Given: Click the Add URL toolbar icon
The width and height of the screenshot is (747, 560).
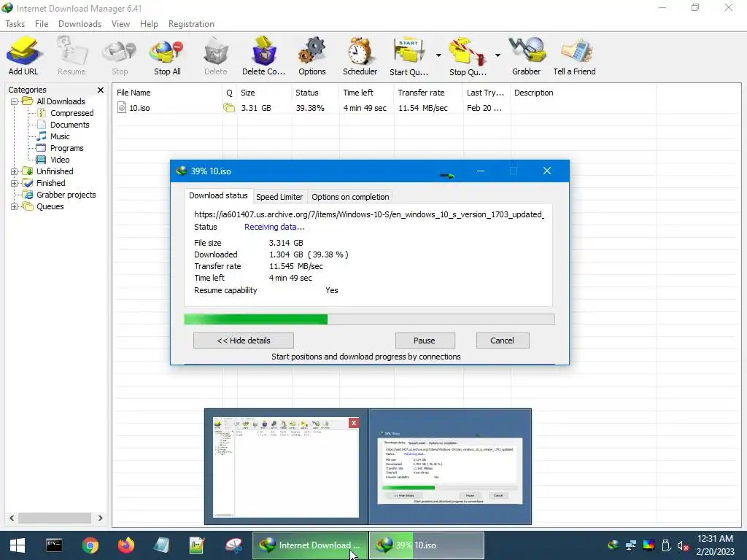Looking at the screenshot, I should [x=23, y=55].
